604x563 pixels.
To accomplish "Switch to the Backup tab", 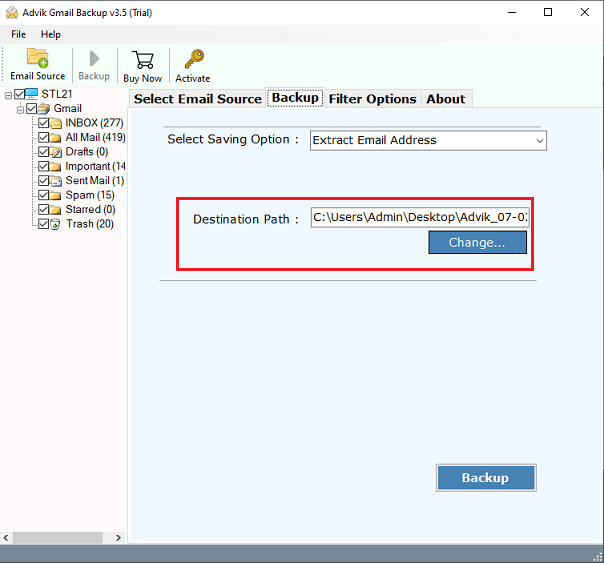I will [x=295, y=98].
